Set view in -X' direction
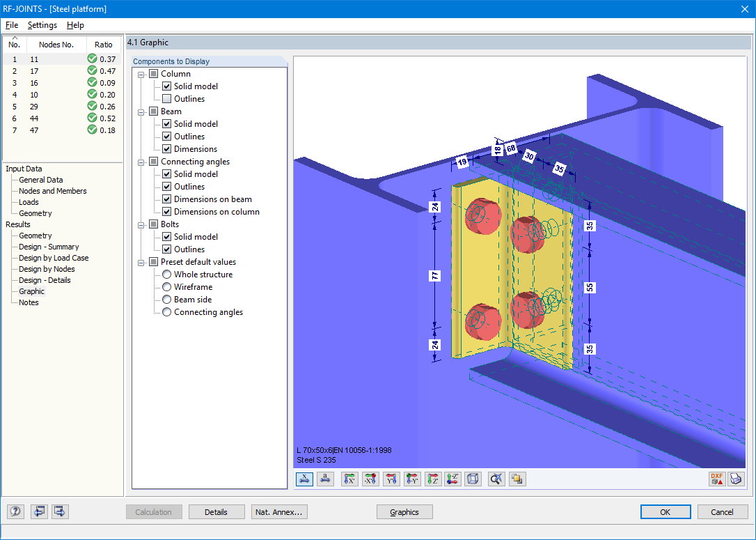756x540 pixels. coord(370,479)
